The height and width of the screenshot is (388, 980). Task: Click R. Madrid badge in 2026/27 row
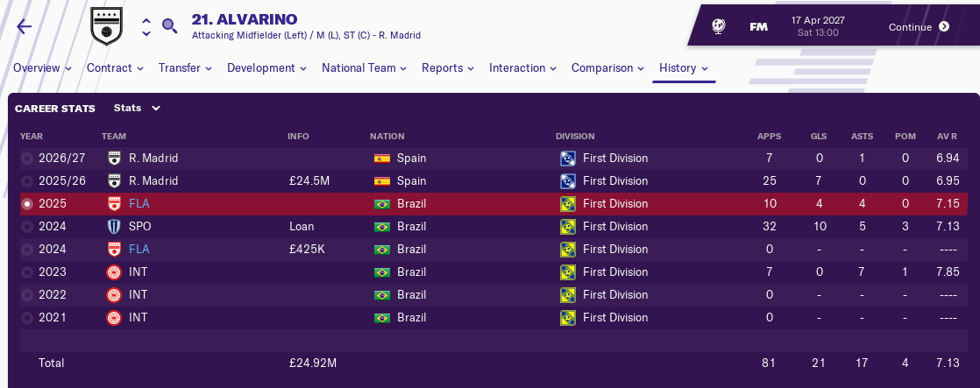pyautogui.click(x=114, y=159)
